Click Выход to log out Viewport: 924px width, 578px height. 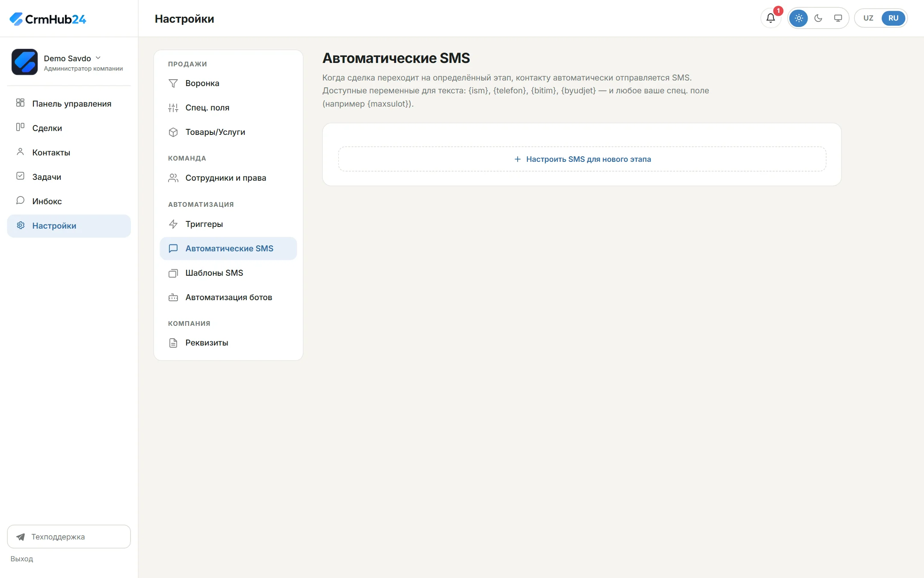[x=22, y=559]
